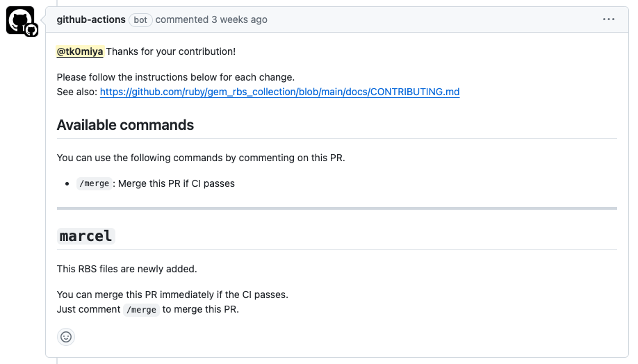Click the 'Please follow the instructions below' sentence
638x364 pixels.
point(176,77)
